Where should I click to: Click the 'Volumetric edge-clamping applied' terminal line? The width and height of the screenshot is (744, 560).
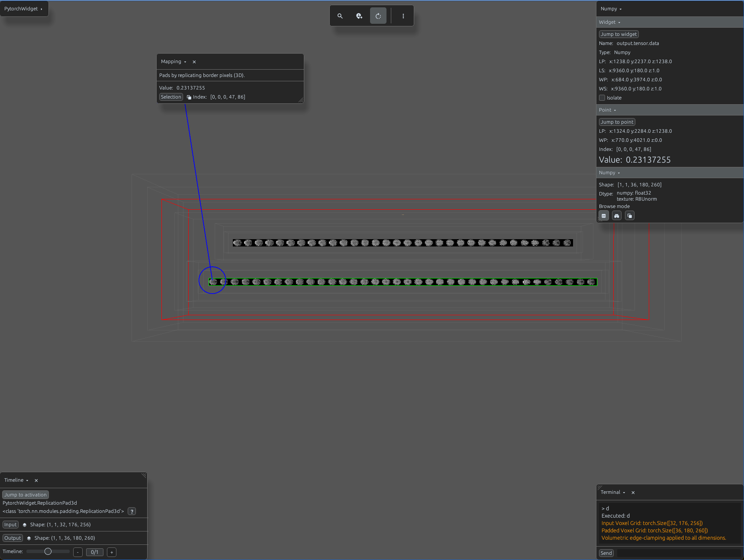[663, 538]
